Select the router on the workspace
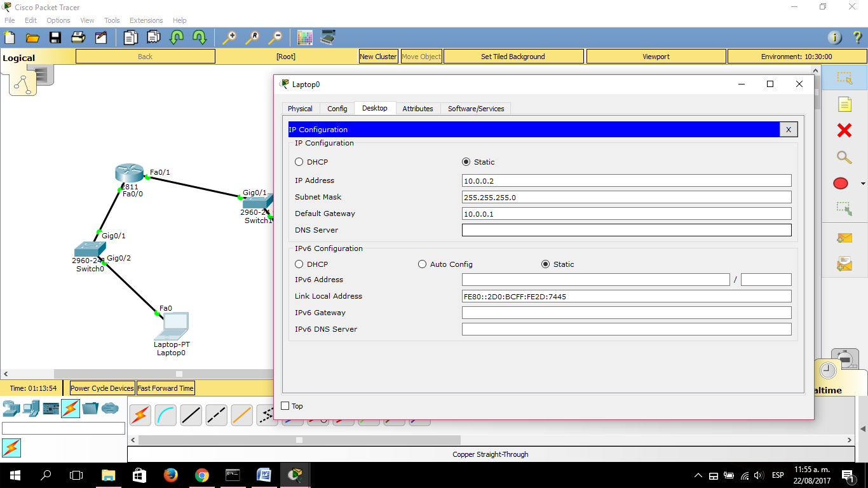Screen dimensions: 868x488 click(x=130, y=172)
